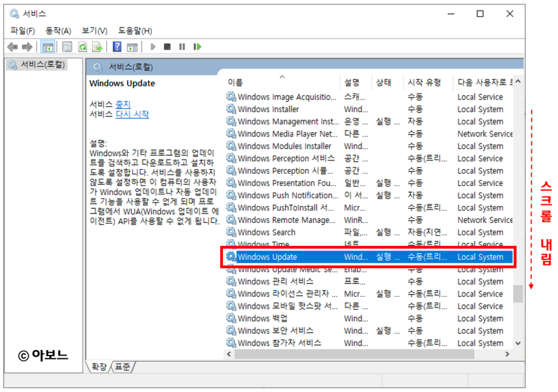Click the vertical scrollbar thumb
This screenshot has height=392, width=558.
point(518,293)
